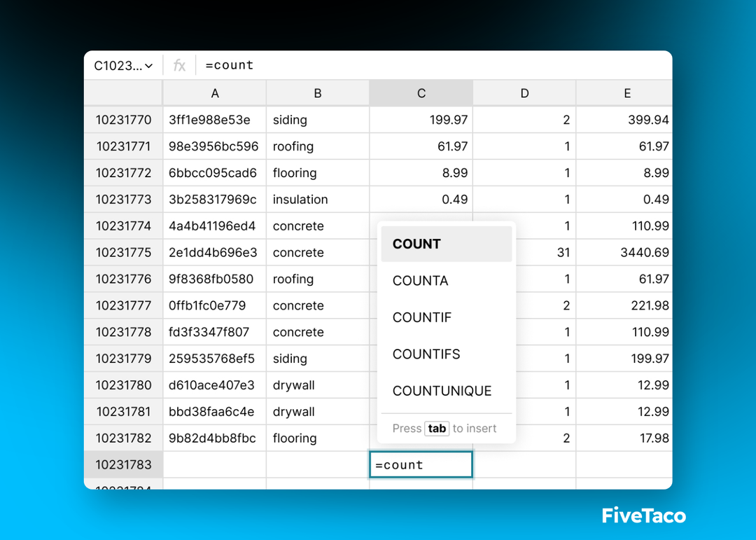Click column E header

[x=626, y=93]
